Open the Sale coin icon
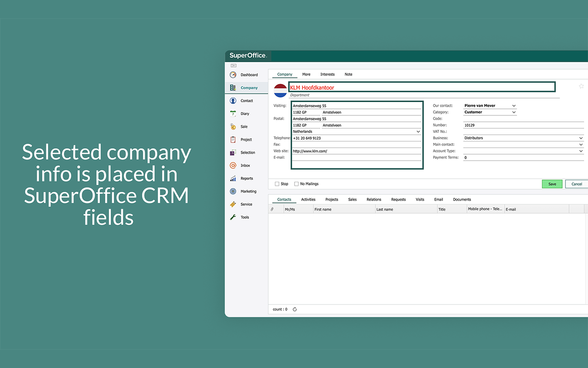The height and width of the screenshot is (368, 588). click(x=233, y=126)
